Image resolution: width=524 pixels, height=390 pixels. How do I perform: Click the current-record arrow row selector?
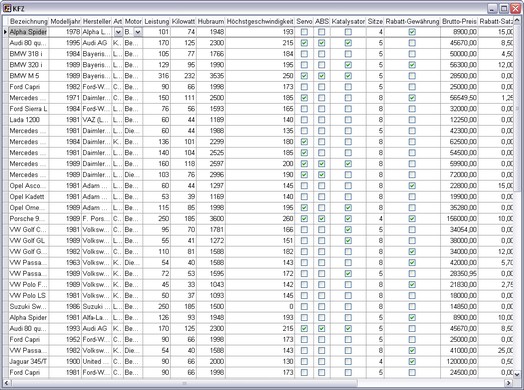pos(5,32)
